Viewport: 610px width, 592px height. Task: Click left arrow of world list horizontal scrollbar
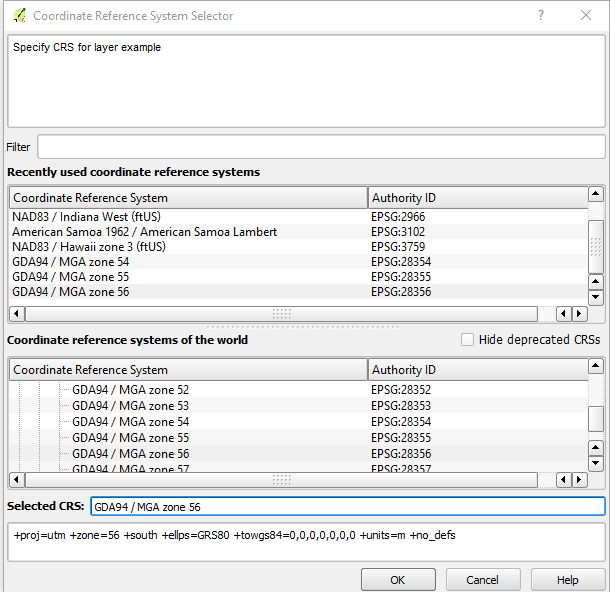pyautogui.click(x=16, y=480)
